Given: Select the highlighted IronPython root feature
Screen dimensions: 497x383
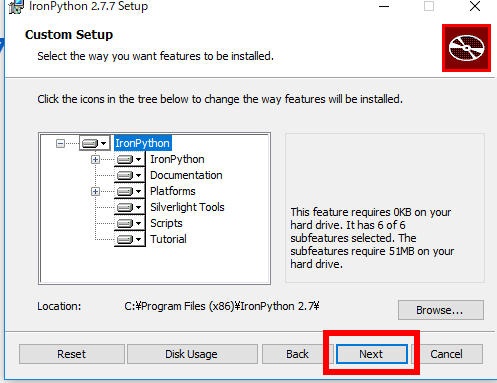Looking at the screenshot, I should pos(143,143).
